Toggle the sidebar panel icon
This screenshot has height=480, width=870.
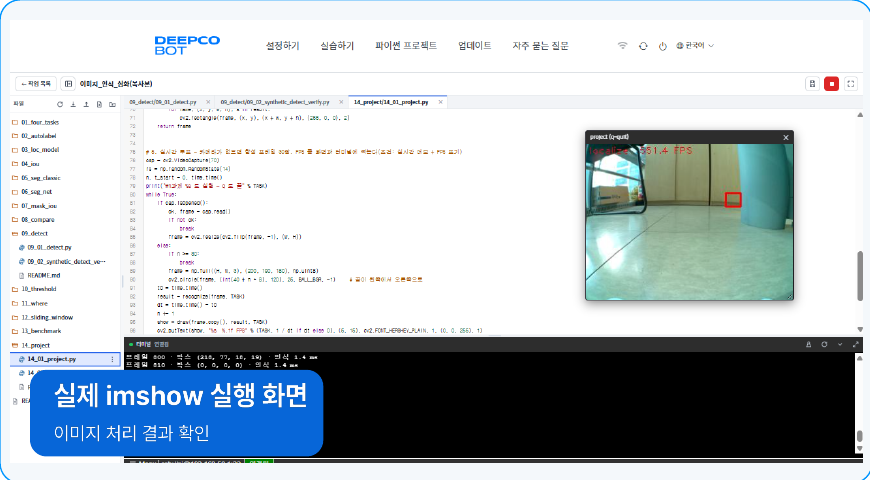pyautogui.click(x=68, y=84)
